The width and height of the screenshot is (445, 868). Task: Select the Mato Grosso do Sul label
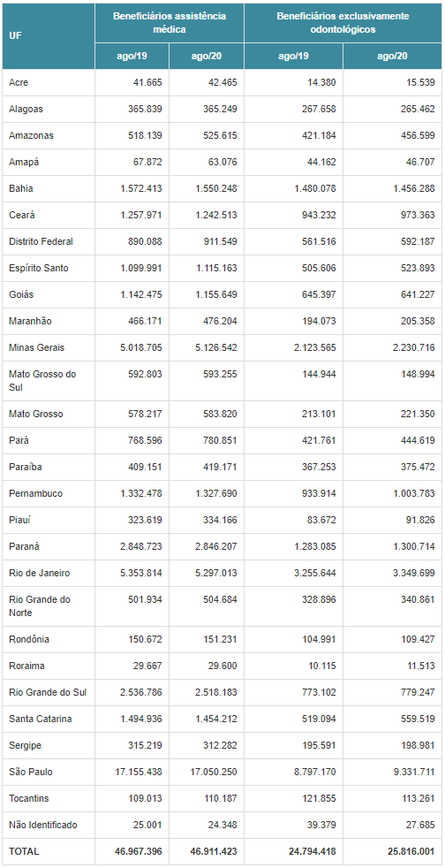tap(42, 381)
